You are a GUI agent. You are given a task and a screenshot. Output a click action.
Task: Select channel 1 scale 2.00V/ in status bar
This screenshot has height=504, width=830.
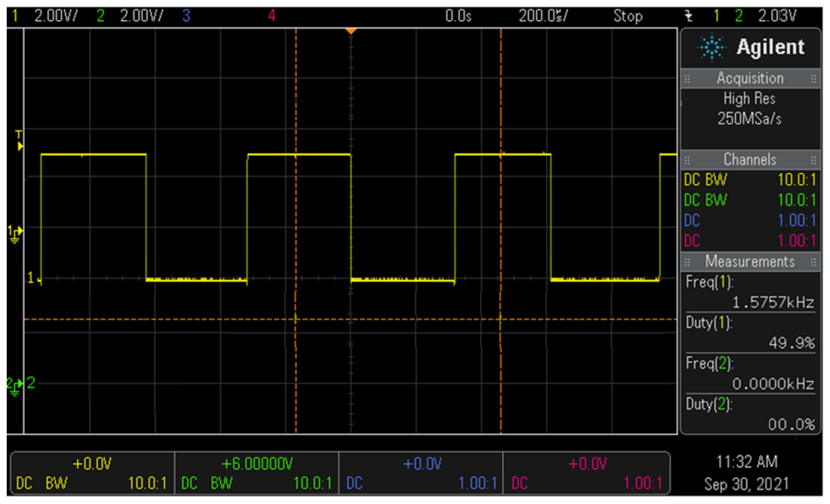tap(56, 16)
